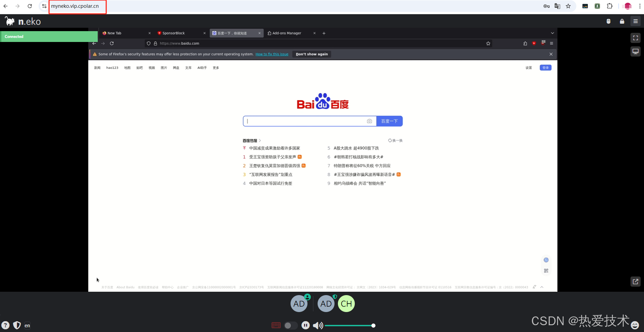Click the monitor display icon in n.eko
Screen dimensions: 644x332
click(x=636, y=51)
